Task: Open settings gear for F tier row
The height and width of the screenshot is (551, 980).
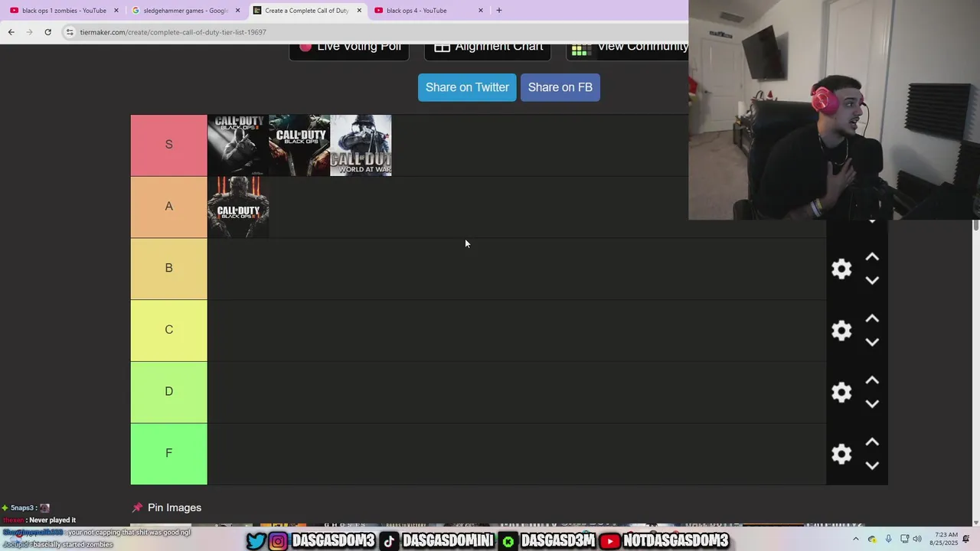Action: click(x=841, y=454)
